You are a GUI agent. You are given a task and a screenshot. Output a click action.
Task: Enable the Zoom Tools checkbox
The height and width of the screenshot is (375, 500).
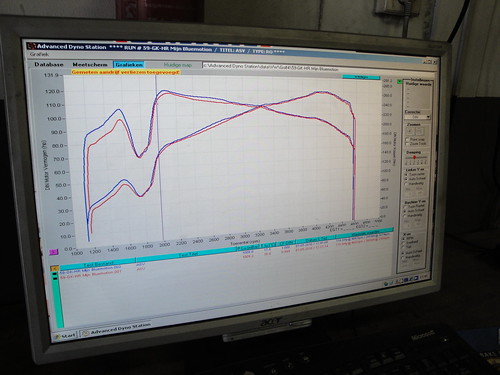407,143
